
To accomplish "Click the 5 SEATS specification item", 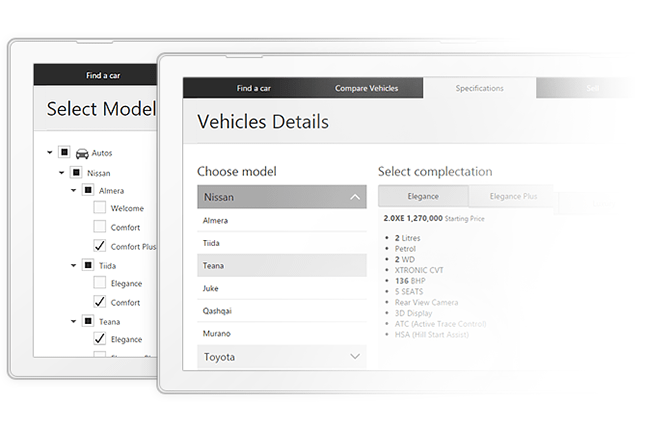I will point(409,291).
